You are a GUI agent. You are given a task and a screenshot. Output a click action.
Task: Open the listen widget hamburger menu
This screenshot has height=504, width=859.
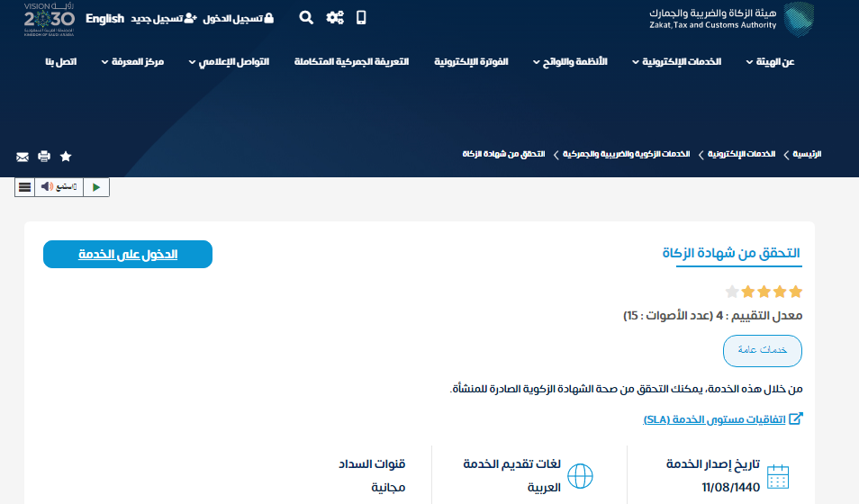(25, 187)
